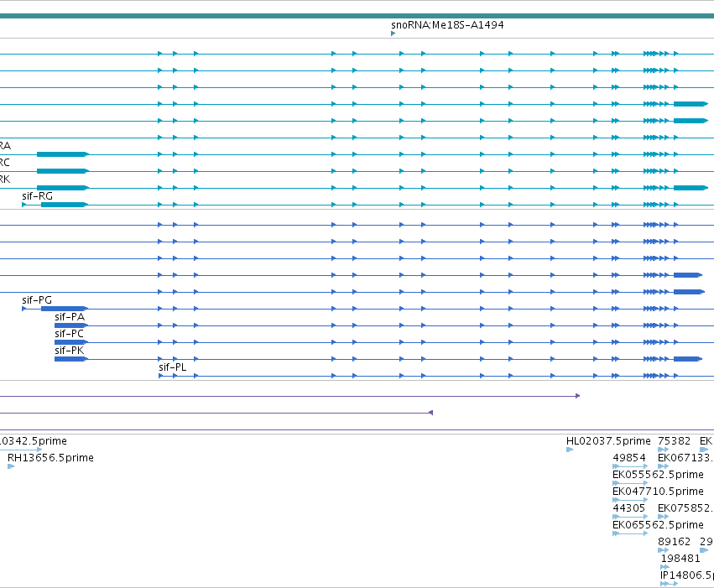The image size is (714, 588).
Task: Click the thick teal gene span bar at top
Action: coord(357,16)
